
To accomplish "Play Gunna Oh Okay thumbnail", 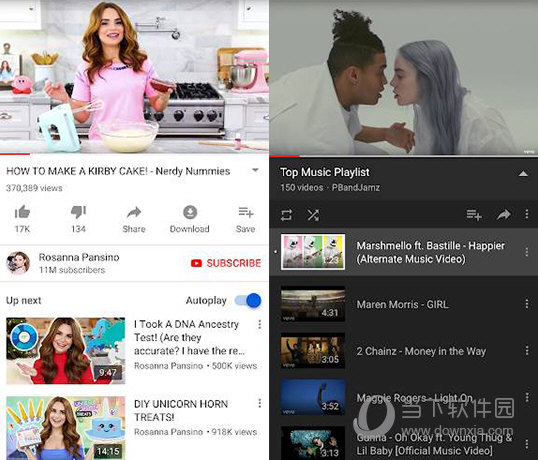I will tap(313, 443).
